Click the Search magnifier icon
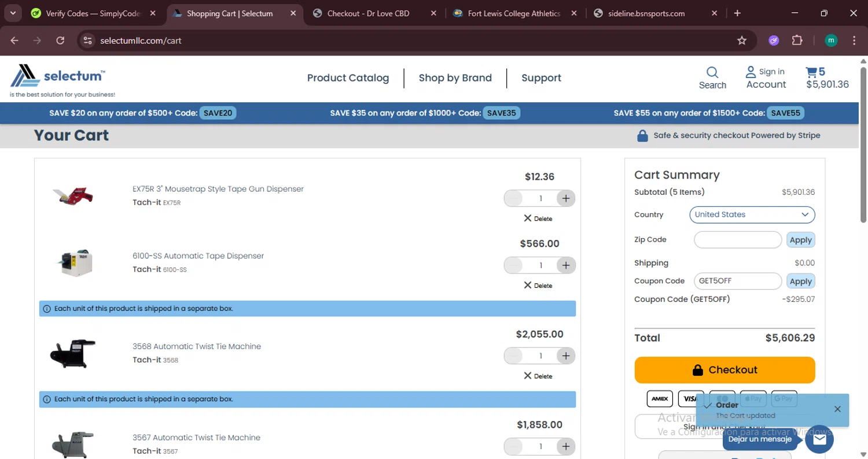Screen dimensions: 868x459 click(712, 72)
